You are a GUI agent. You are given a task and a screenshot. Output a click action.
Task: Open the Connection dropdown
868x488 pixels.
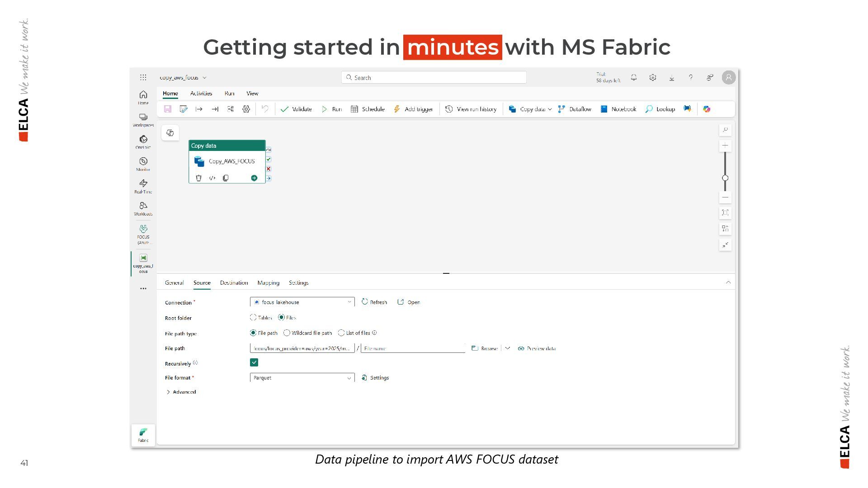coord(302,302)
